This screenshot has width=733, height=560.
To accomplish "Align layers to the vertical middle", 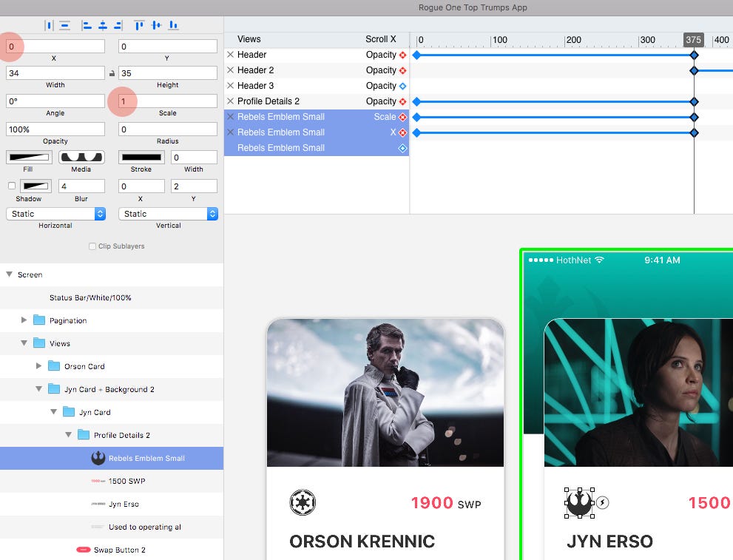I will [x=157, y=25].
